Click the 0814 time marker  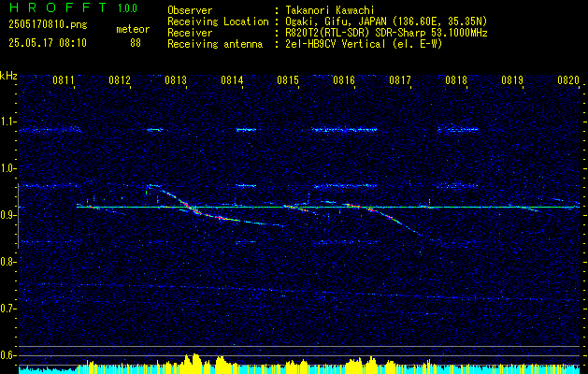232,79
